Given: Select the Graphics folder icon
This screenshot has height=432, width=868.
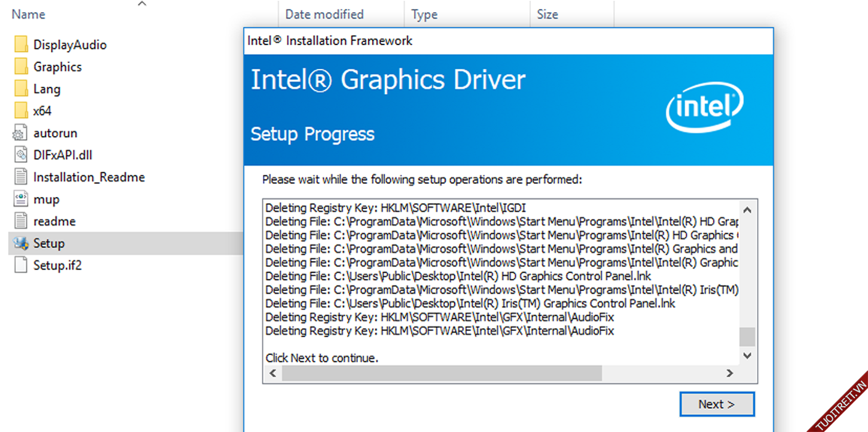Looking at the screenshot, I should 21,67.
